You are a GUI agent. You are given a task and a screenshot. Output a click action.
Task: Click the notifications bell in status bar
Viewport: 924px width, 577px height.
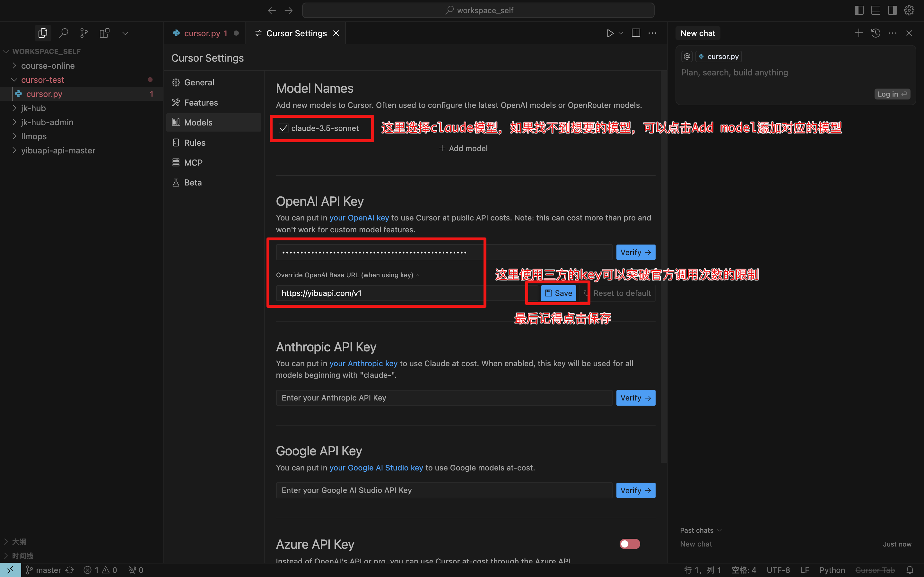click(x=910, y=570)
